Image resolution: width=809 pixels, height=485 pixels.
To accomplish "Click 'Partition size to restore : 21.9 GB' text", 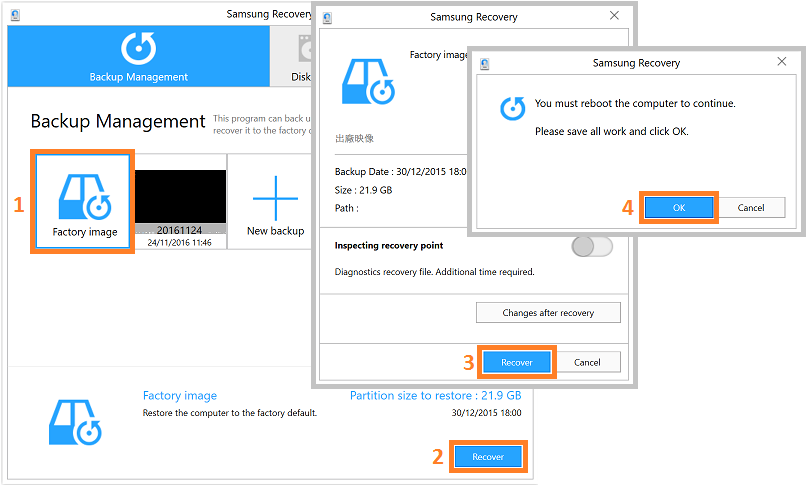I will click(x=435, y=396).
